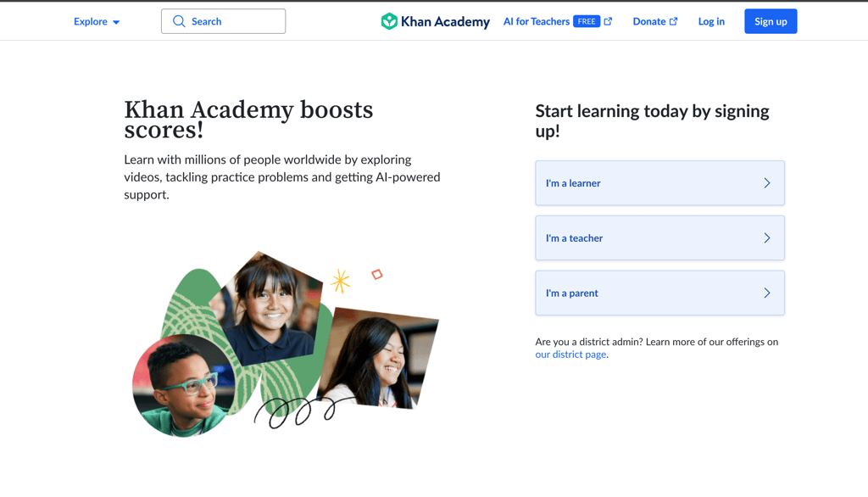Click the chevron arrow on the teacher card

(767, 237)
